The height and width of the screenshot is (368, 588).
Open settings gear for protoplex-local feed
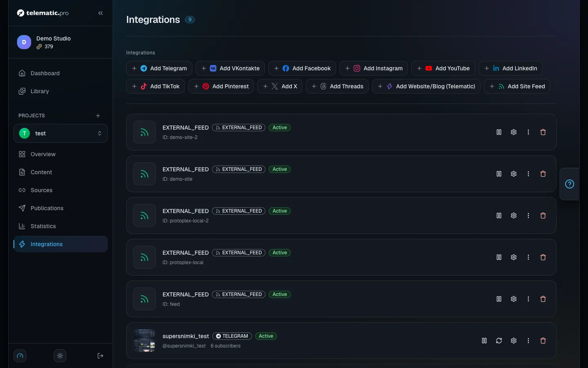tap(514, 257)
